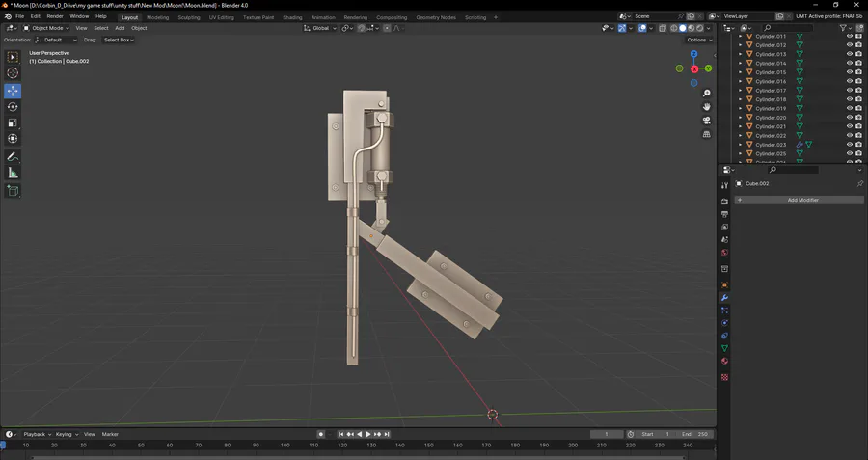Hide Cylinder.015 in viewport via eye
This screenshot has width=868, height=460.
(850, 72)
